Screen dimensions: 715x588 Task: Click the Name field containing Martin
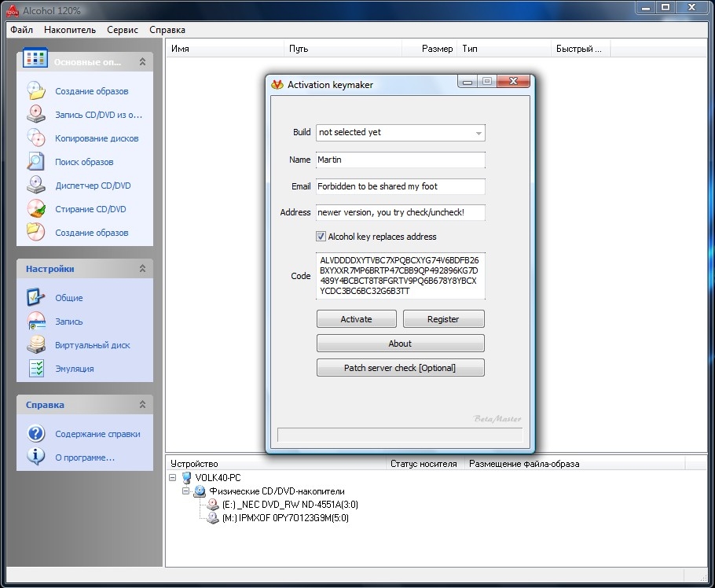401,160
